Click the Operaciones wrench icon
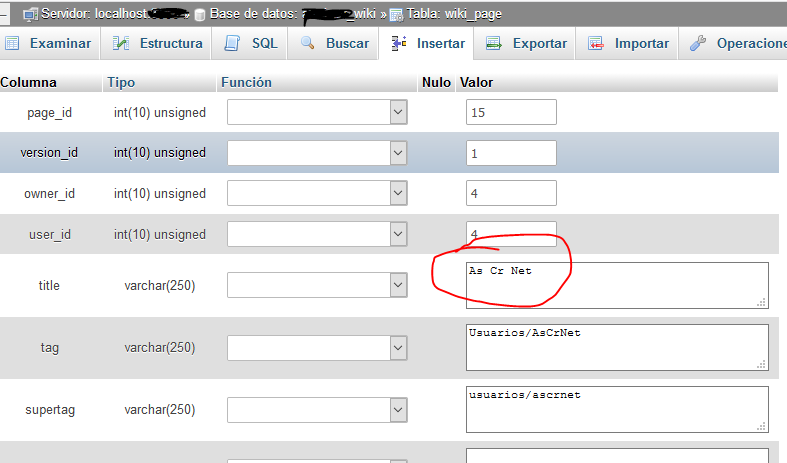The width and height of the screenshot is (787, 463). click(x=698, y=44)
